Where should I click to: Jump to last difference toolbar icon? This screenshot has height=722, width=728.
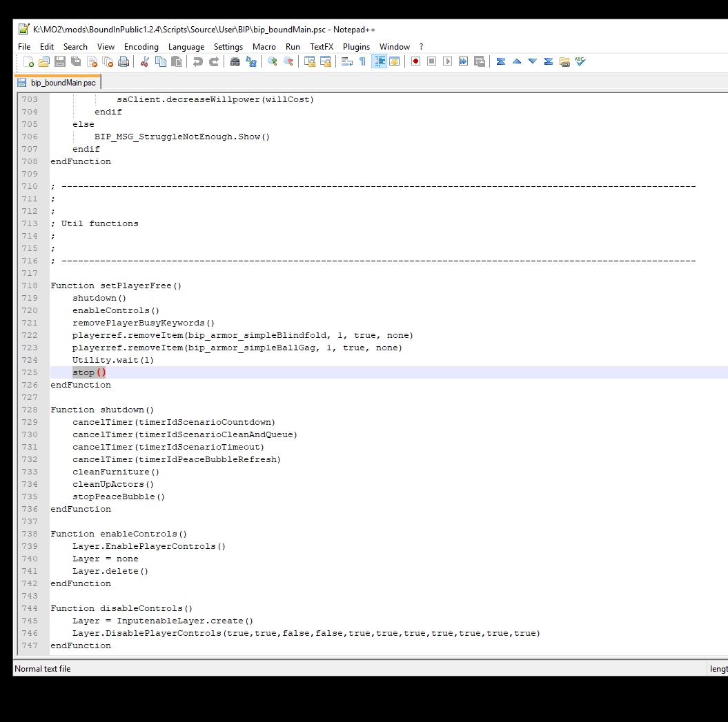(549, 61)
